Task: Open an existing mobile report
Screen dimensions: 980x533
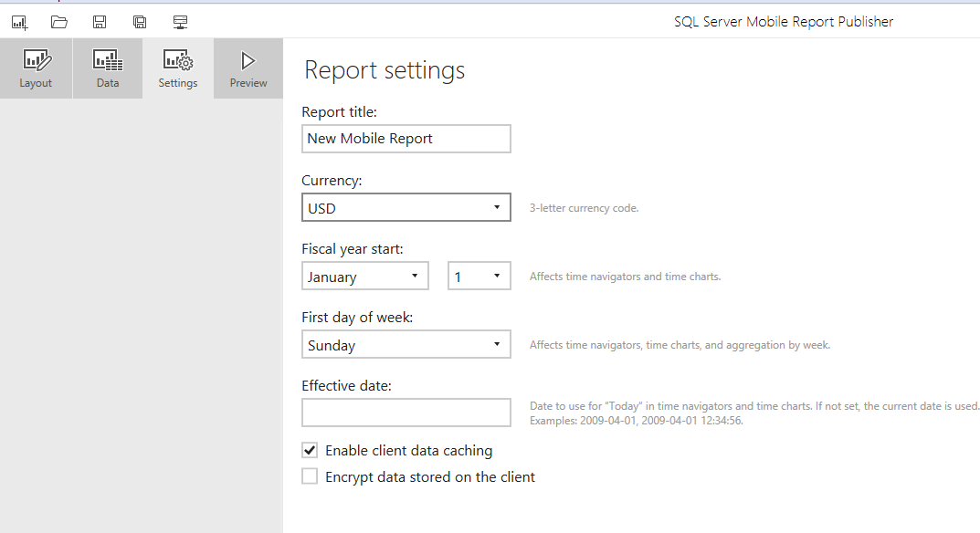Action: click(x=59, y=22)
